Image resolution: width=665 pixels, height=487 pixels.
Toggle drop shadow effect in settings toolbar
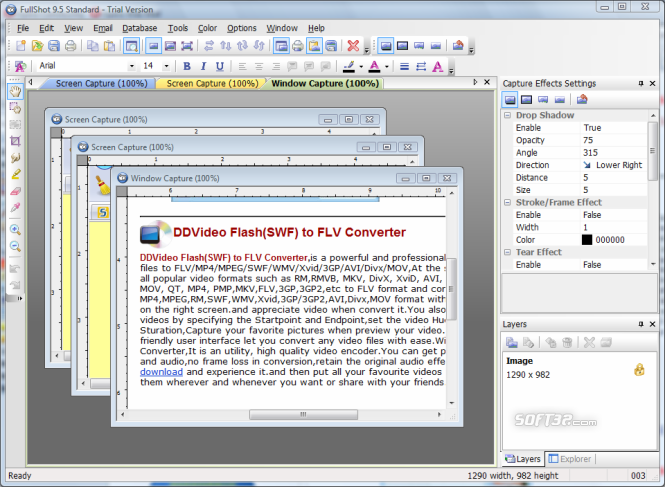[510, 100]
